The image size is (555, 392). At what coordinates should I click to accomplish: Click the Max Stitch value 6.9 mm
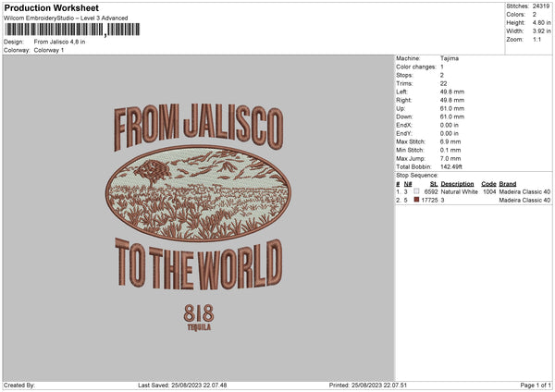click(450, 141)
